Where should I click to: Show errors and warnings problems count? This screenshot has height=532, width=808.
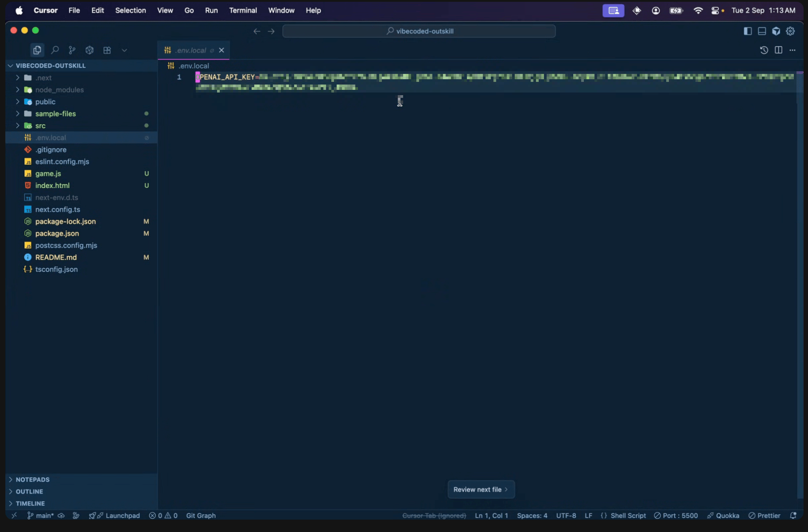(x=163, y=515)
